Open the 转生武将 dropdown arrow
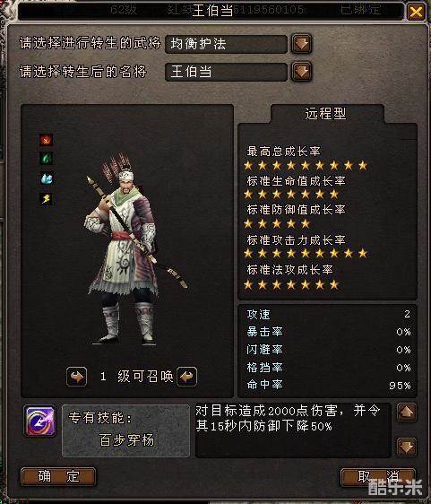 click(x=301, y=44)
